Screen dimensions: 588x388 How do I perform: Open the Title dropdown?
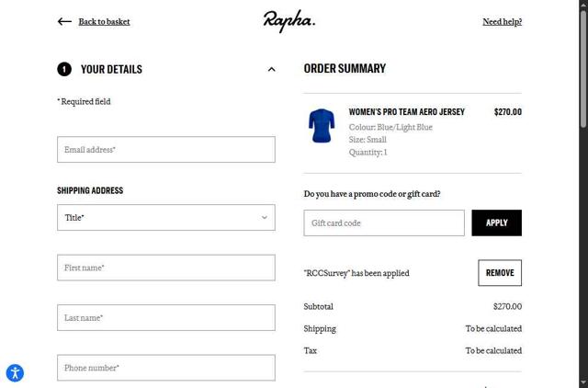[x=165, y=218]
